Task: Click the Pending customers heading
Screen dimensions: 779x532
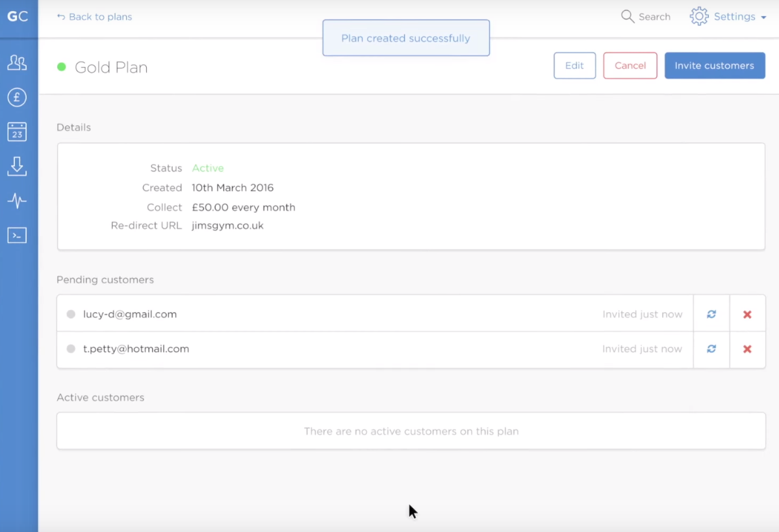Action: [x=105, y=280]
